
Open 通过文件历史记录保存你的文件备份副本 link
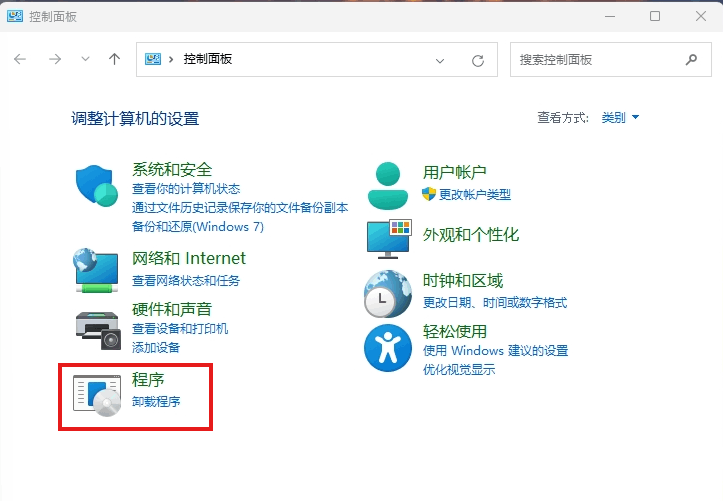240,207
